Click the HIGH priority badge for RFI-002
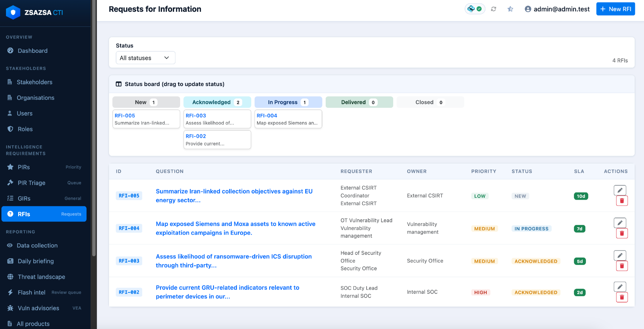Viewport: 644px width, 329px height. [x=481, y=292]
